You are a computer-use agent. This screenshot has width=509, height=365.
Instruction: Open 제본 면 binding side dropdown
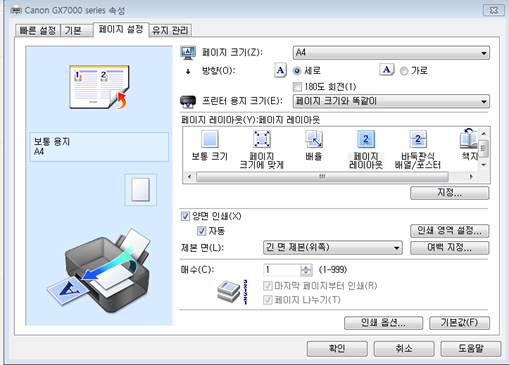tap(332, 248)
